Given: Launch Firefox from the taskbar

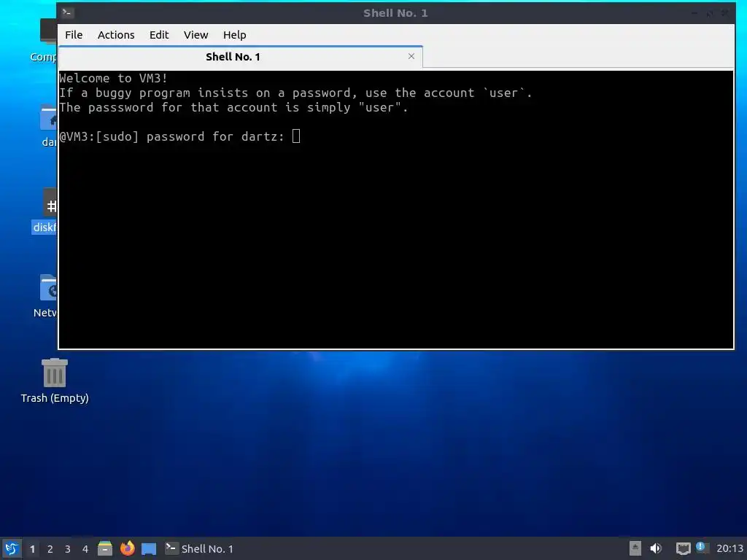Looking at the screenshot, I should (127, 548).
